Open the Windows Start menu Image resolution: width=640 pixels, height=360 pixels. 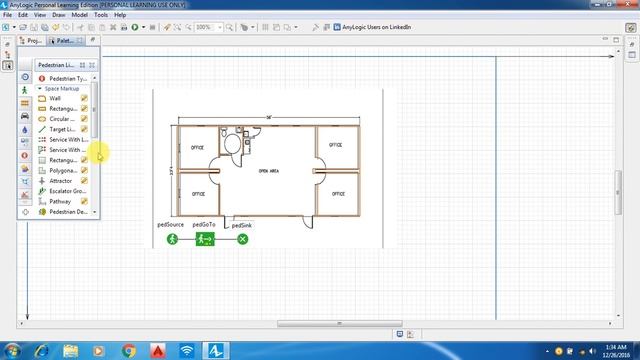pos(11,351)
